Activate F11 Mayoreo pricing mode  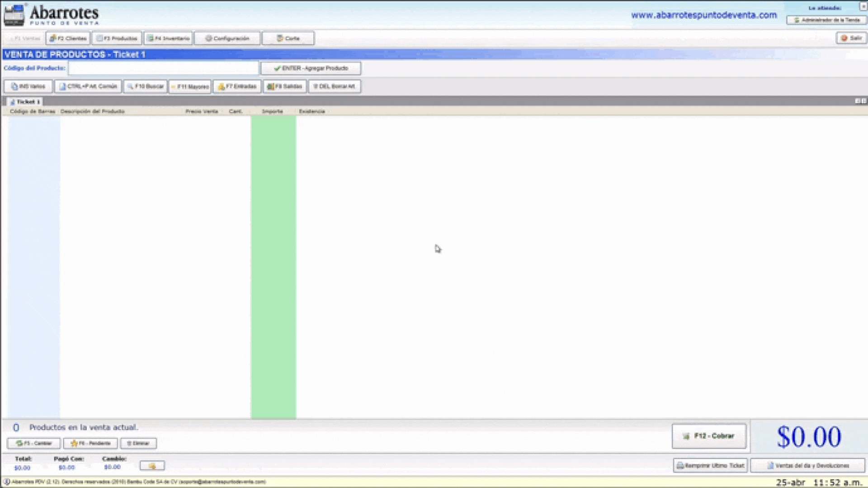click(x=189, y=86)
